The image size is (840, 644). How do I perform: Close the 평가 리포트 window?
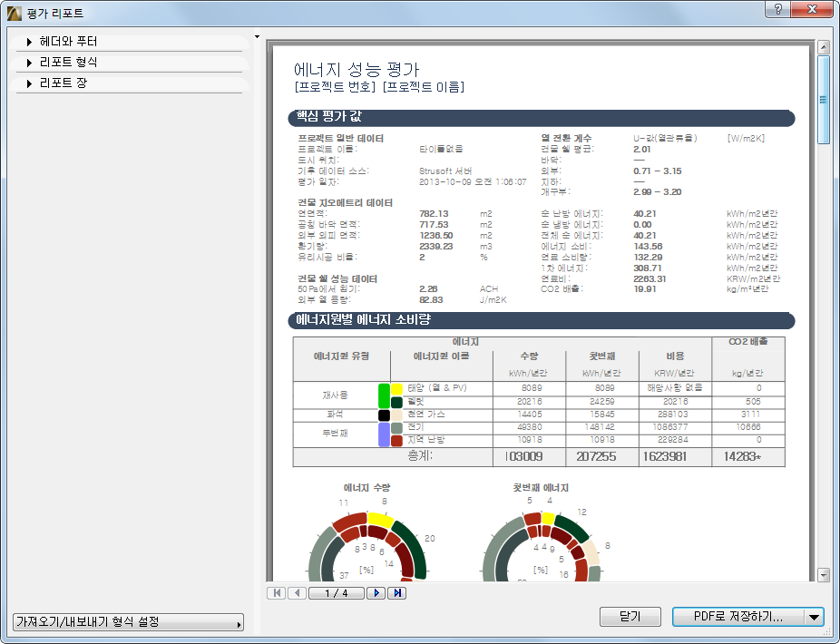pos(812,9)
